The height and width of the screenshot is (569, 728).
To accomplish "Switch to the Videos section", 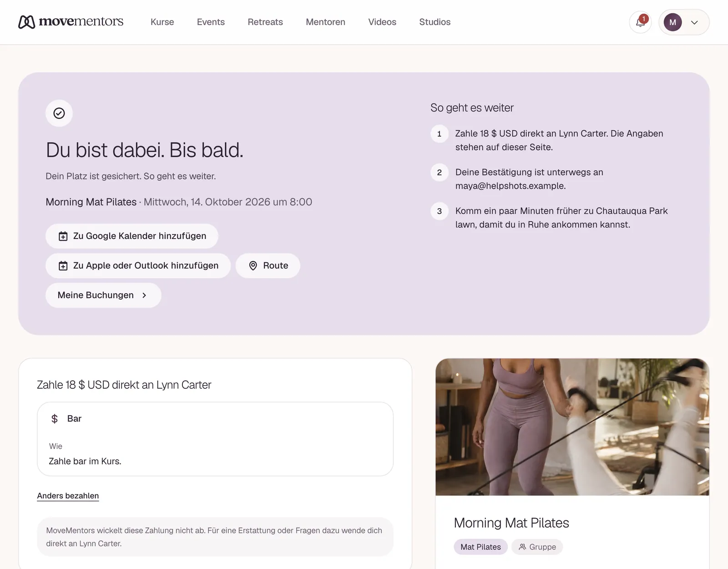I will coord(382,22).
